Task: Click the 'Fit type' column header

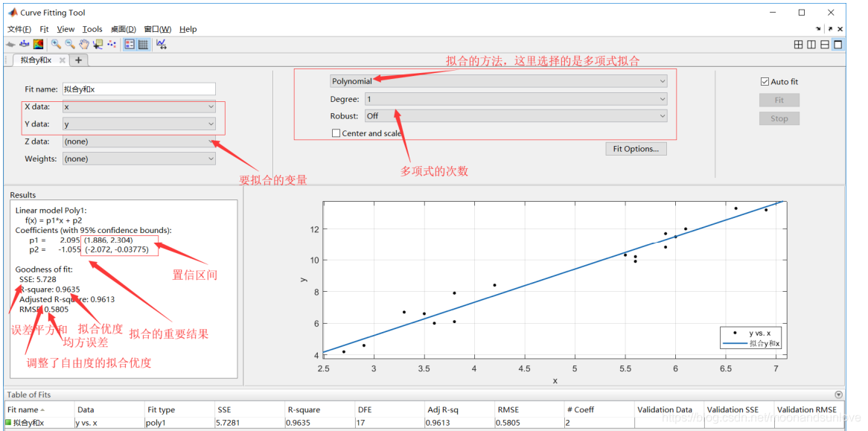Action: click(x=179, y=409)
